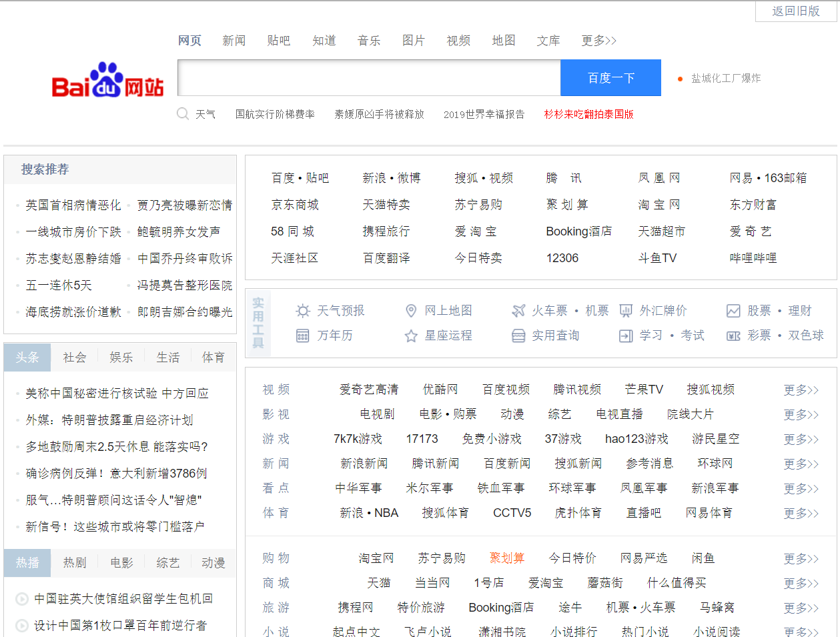840x637 pixels.
Task: Click play icon beside 中国驻英大使馆组织留学生包机回
Action: pyautogui.click(x=21, y=599)
